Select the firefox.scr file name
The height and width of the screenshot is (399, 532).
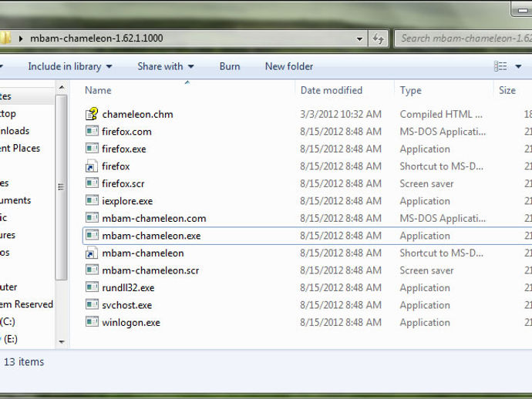[x=123, y=183]
